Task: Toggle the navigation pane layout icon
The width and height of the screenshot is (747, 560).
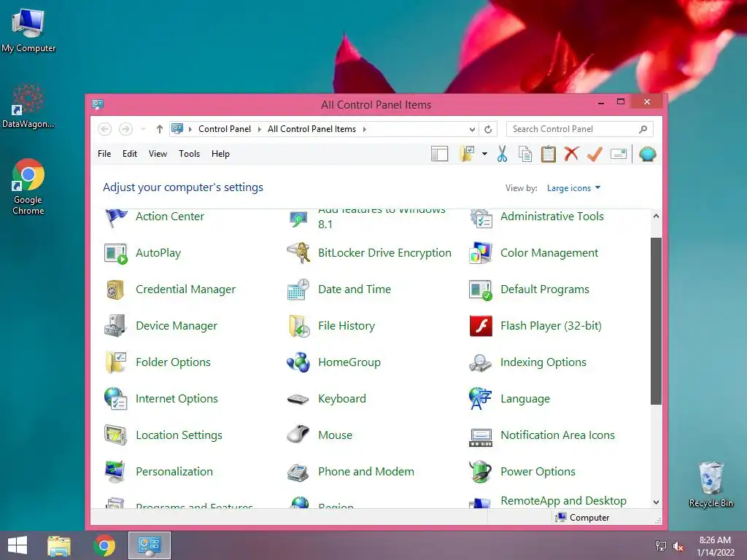Action: [439, 155]
